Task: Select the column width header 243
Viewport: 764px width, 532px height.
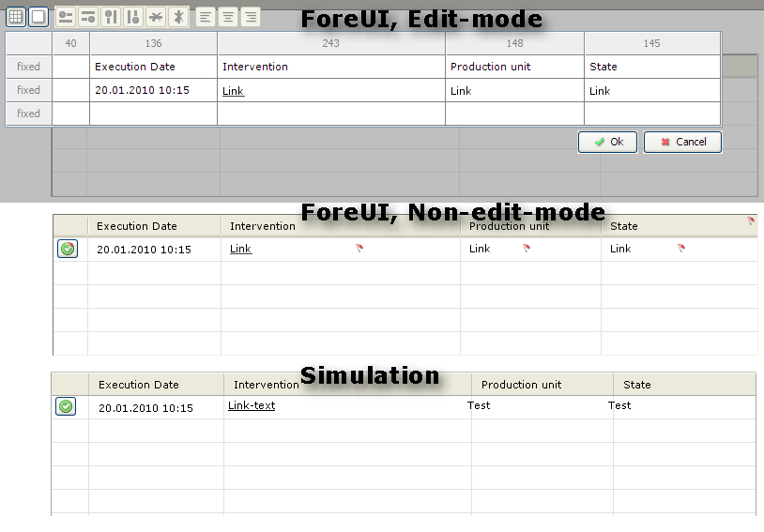Action: [330, 43]
